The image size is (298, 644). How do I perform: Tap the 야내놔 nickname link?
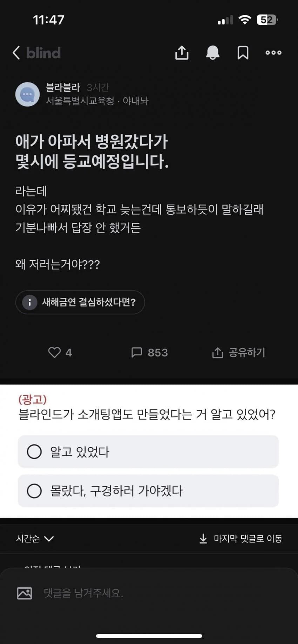pyautogui.click(x=136, y=101)
